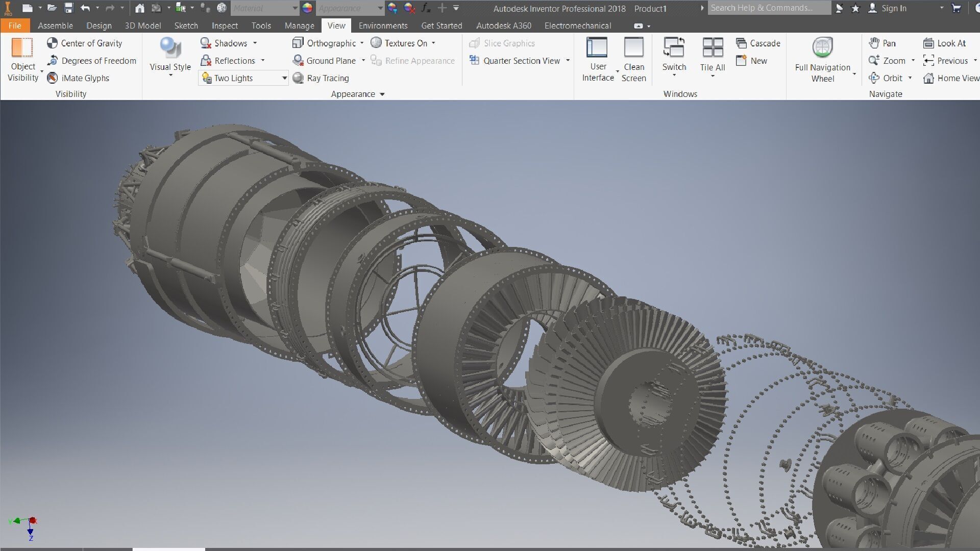Open the shopping cart icon
Viewport: 980px width, 551px height.
pos(957,8)
